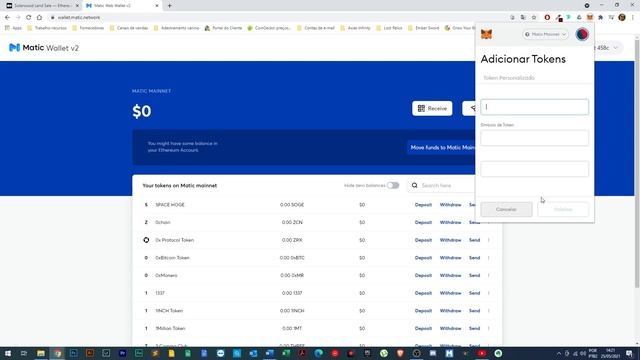Click Withdraw for 1Million Token
The height and width of the screenshot is (360, 640).
pyautogui.click(x=450, y=329)
